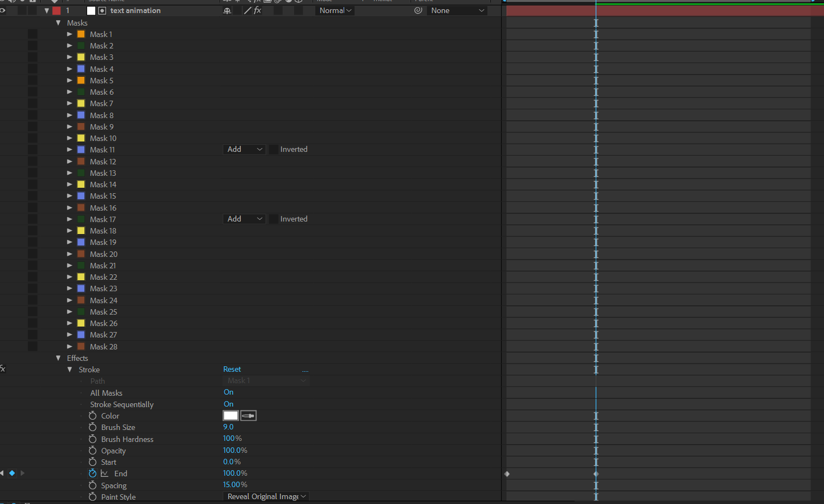Click the Spacing value 15.00

coord(235,484)
